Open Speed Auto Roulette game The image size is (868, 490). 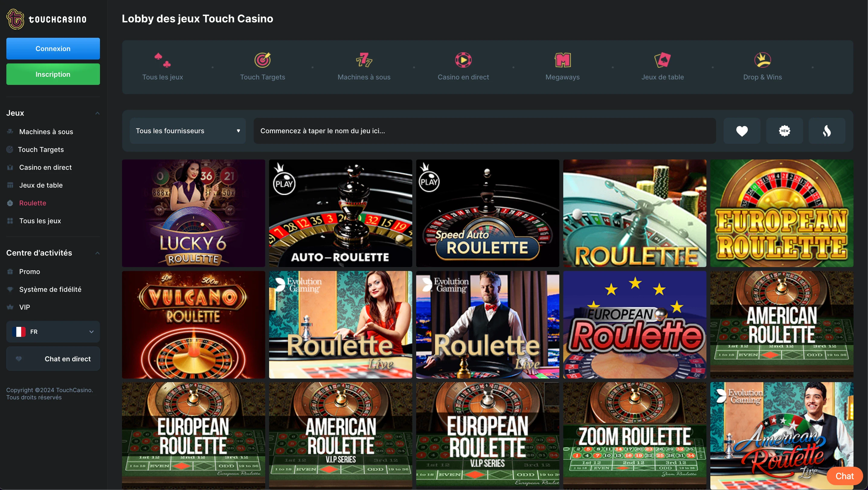point(487,213)
